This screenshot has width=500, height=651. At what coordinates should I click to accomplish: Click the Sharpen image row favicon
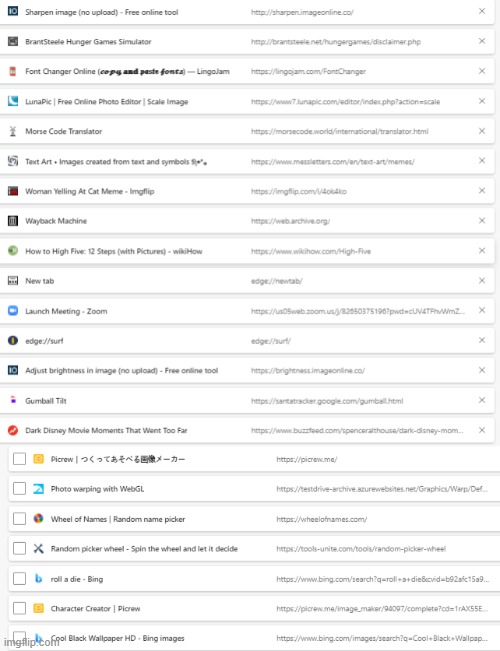(x=13, y=11)
